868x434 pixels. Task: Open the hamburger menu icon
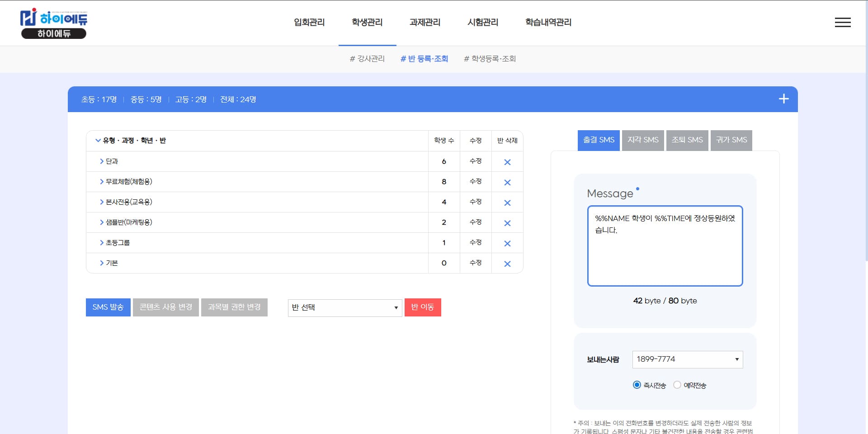tap(842, 23)
